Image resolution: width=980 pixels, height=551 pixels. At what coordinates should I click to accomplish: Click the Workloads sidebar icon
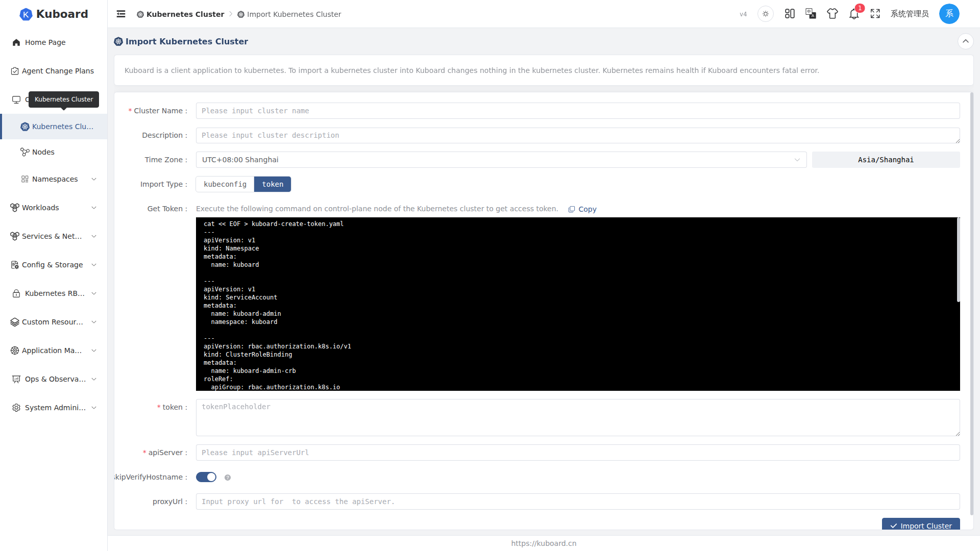(15, 208)
